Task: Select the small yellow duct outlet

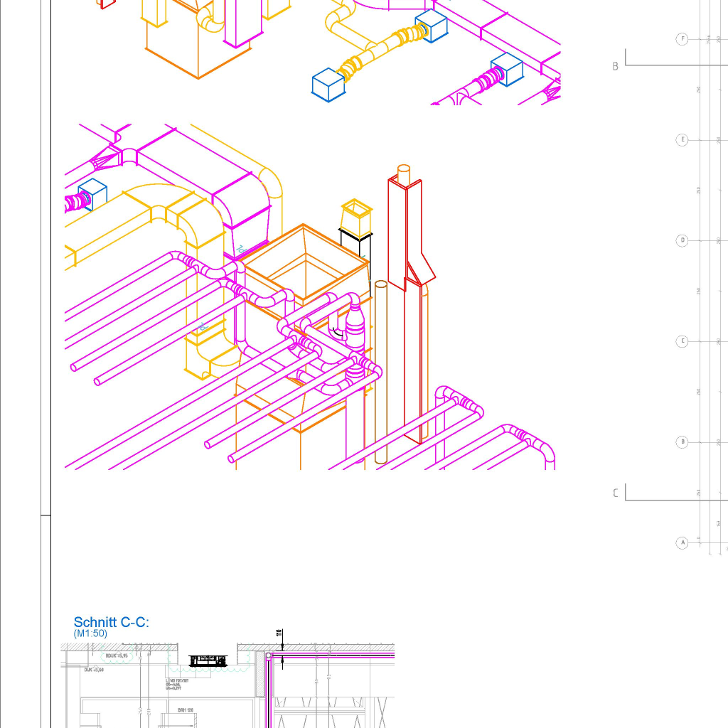Action: click(x=356, y=218)
